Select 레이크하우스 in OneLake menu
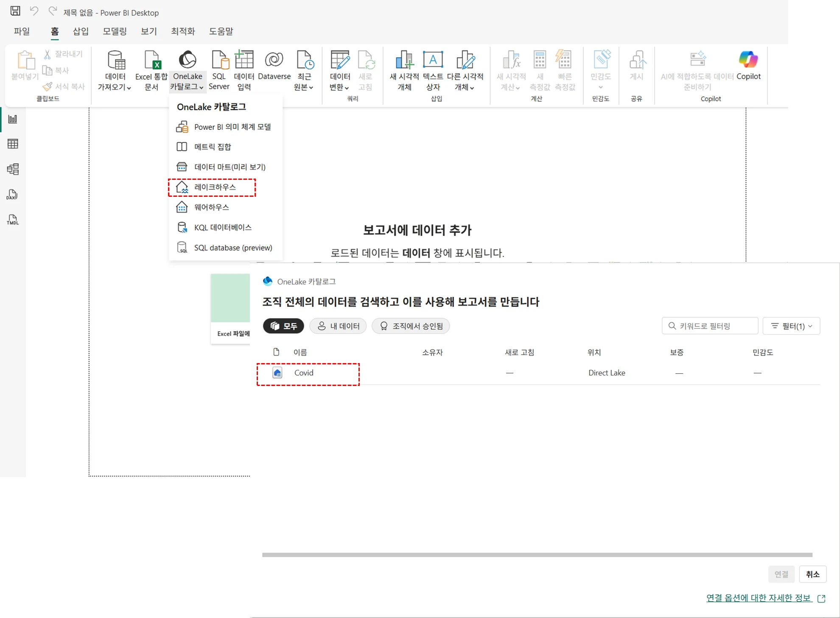The width and height of the screenshot is (840, 618). point(215,187)
